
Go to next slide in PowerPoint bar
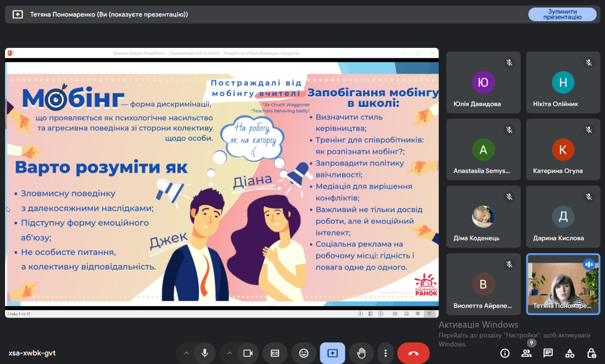click(x=381, y=314)
